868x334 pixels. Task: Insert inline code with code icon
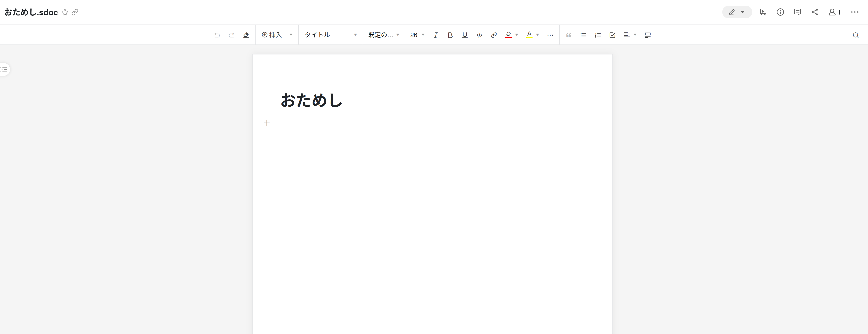point(479,35)
